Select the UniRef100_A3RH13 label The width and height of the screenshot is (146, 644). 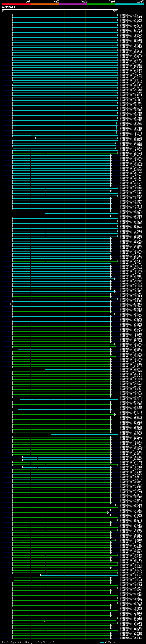click(x=131, y=233)
